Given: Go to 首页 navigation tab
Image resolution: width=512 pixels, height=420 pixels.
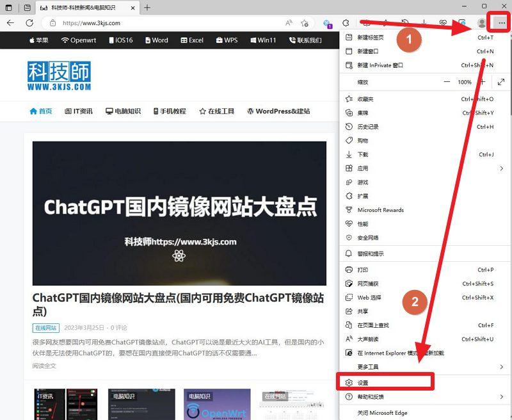Looking at the screenshot, I should tap(41, 111).
